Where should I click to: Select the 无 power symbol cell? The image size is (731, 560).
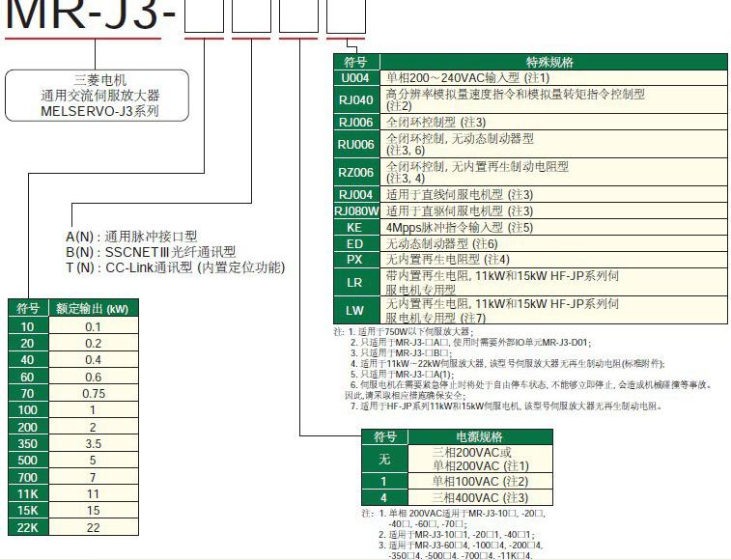pos(384,459)
